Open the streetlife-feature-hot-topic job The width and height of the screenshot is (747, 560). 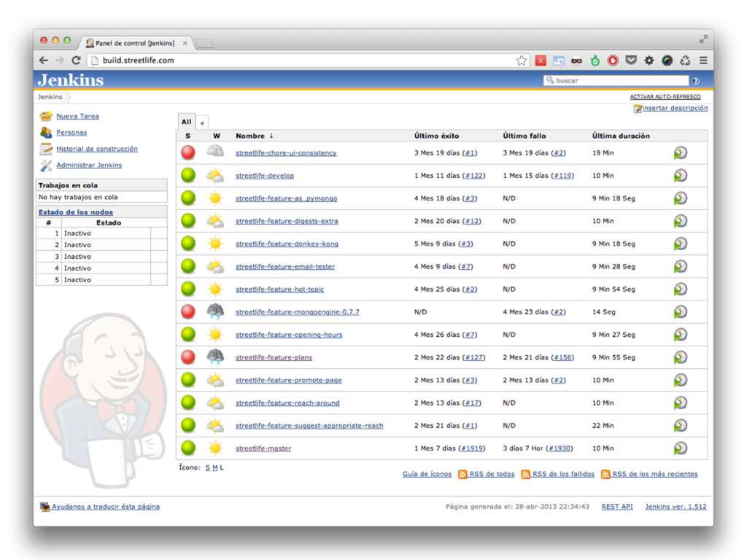coord(279,289)
